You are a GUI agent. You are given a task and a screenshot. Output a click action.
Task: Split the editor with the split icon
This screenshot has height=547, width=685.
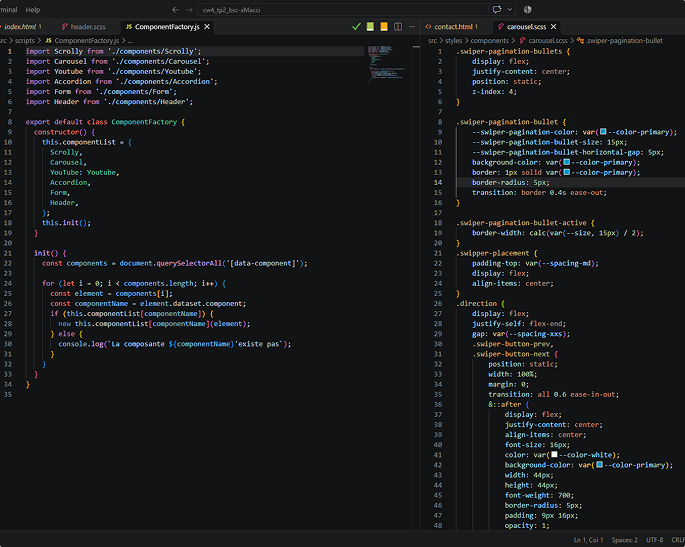398,27
